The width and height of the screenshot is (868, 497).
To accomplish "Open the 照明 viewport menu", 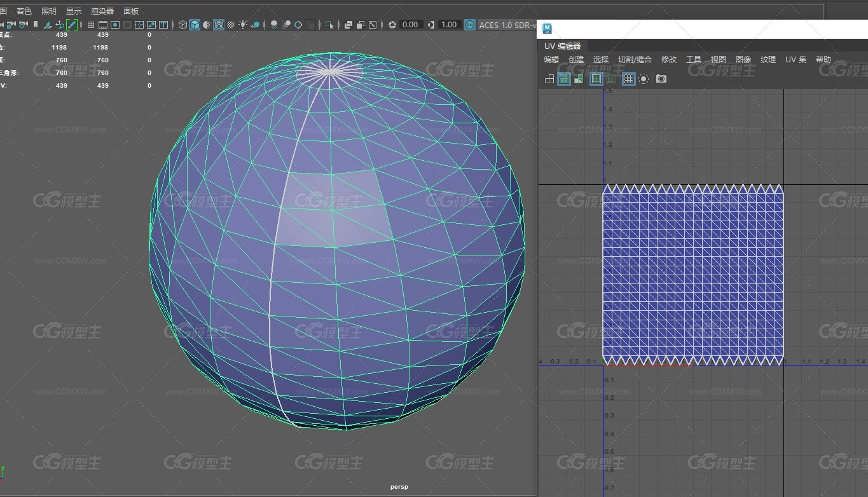I will pos(48,11).
